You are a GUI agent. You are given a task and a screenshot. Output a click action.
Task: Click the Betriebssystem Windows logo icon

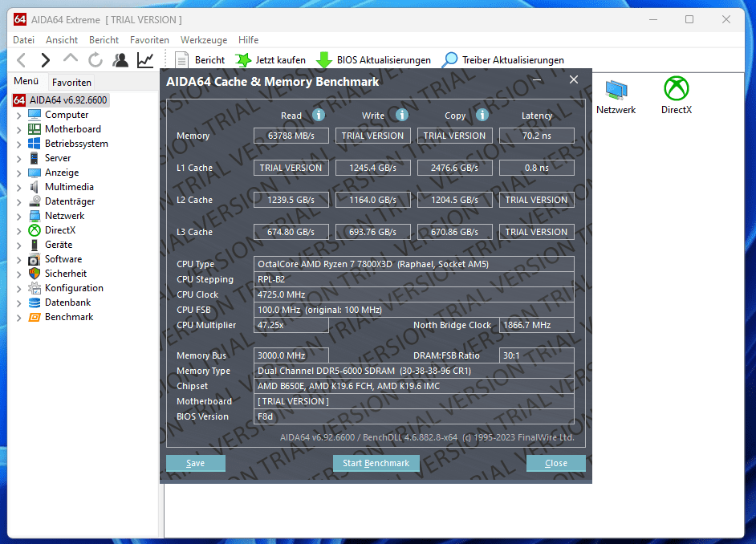(x=35, y=144)
